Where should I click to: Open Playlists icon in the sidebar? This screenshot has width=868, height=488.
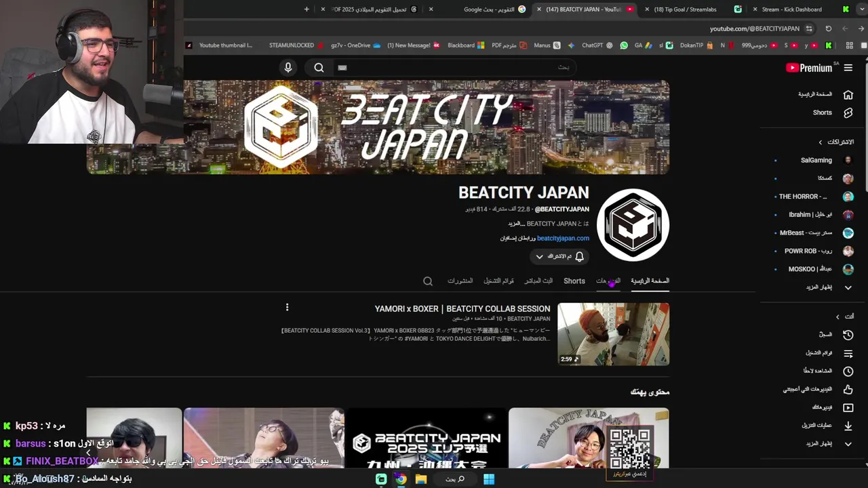[x=848, y=353]
